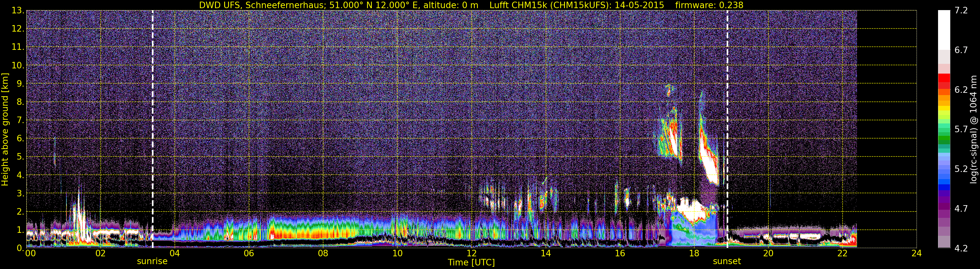Click the "06" time axis tick label
Image resolution: width=980 pixels, height=269 pixels.
[249, 253]
